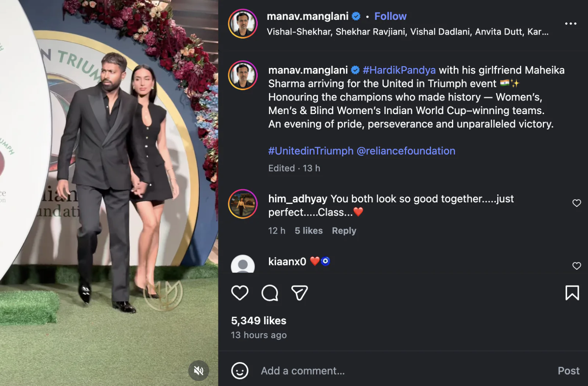Like the post using the heart icon
This screenshot has width=588, height=386.
click(240, 293)
